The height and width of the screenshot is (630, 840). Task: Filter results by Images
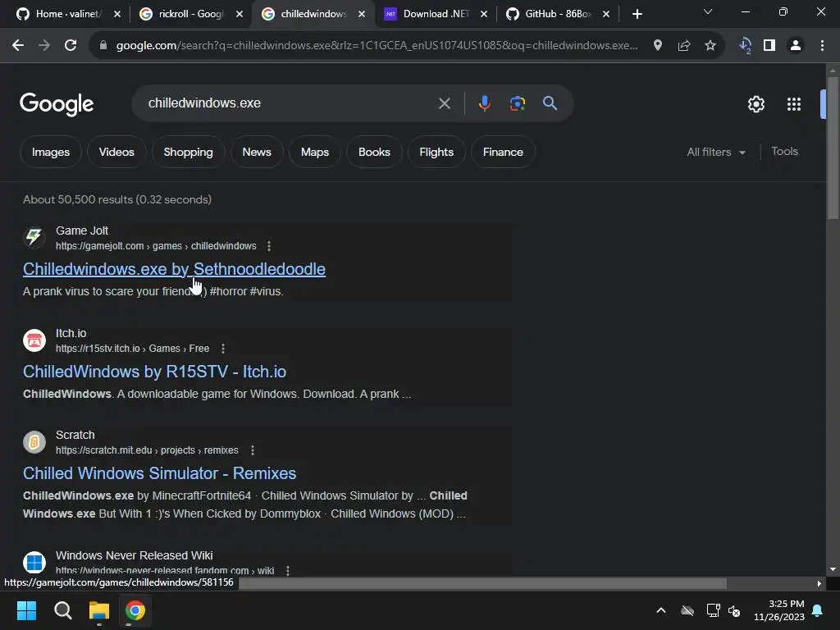click(x=51, y=152)
